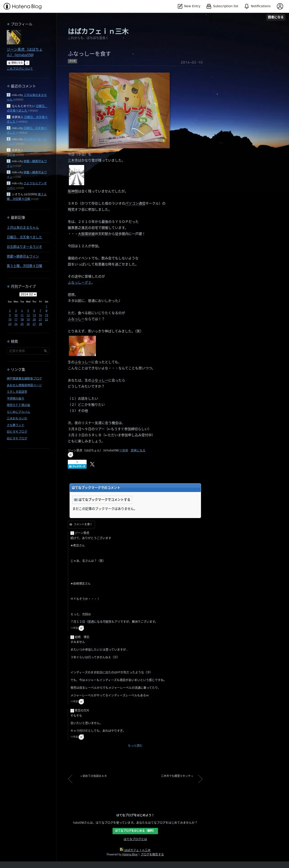Open the post title ふなっしーを食す
The image size is (289, 868).
pyautogui.click(x=89, y=54)
